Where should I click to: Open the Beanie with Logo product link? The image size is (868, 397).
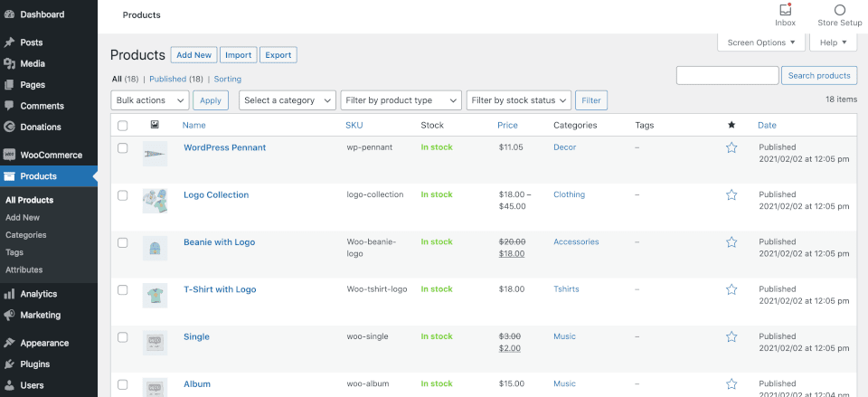tap(219, 242)
